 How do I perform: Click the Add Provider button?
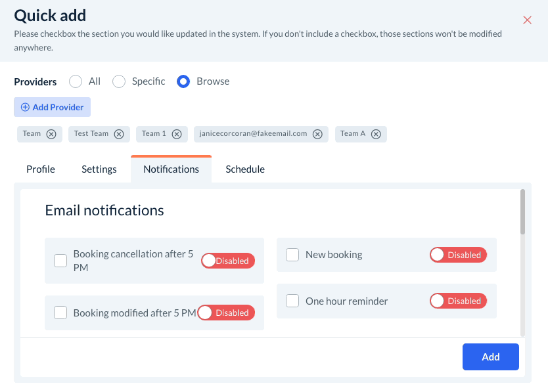(x=53, y=107)
